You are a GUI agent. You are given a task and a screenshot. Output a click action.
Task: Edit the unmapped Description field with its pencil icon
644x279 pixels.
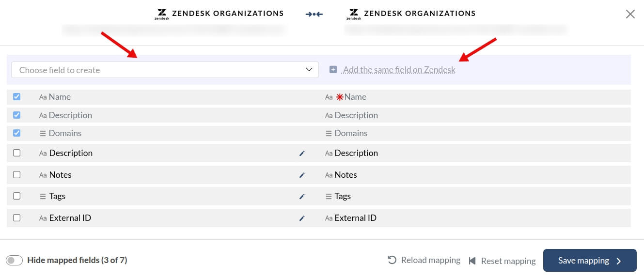302,153
